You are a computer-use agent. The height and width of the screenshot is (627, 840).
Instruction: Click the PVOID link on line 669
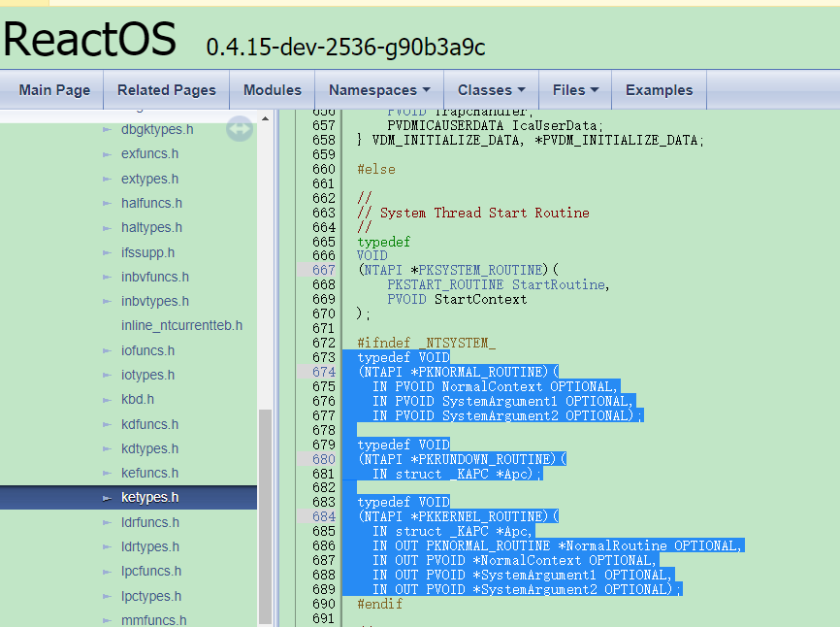(406, 299)
